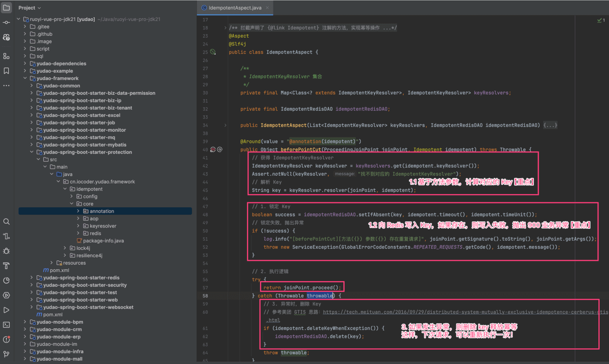Screen dimensions: 609x364
Task: Open the Project view dropdown
Action: (30, 8)
